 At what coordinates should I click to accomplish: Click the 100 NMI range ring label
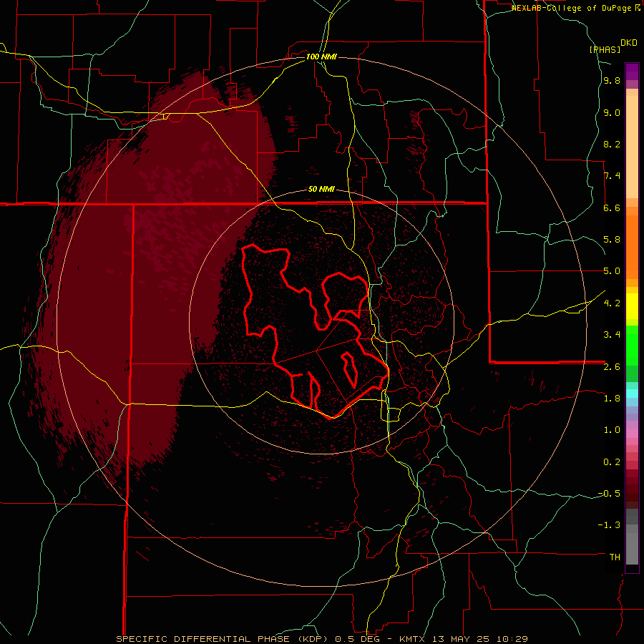click(x=321, y=57)
